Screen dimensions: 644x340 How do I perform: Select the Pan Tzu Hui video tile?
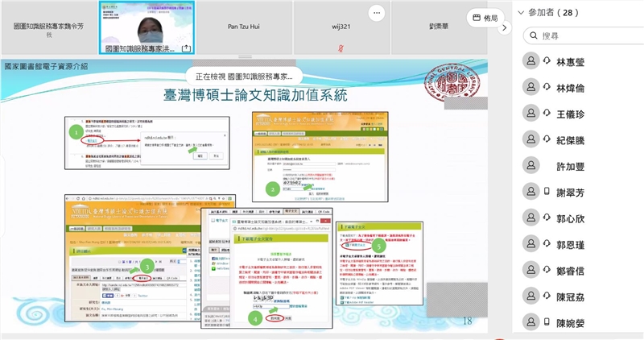(244, 27)
